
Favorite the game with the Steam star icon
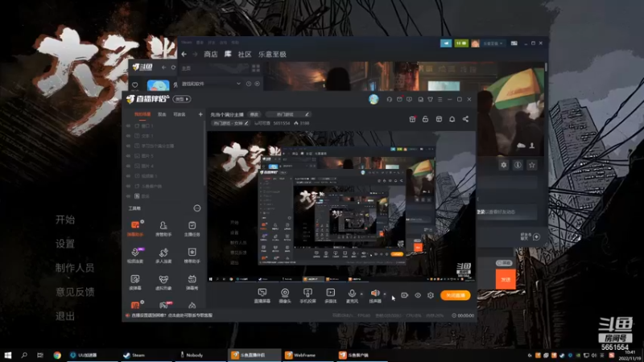pos(532,165)
